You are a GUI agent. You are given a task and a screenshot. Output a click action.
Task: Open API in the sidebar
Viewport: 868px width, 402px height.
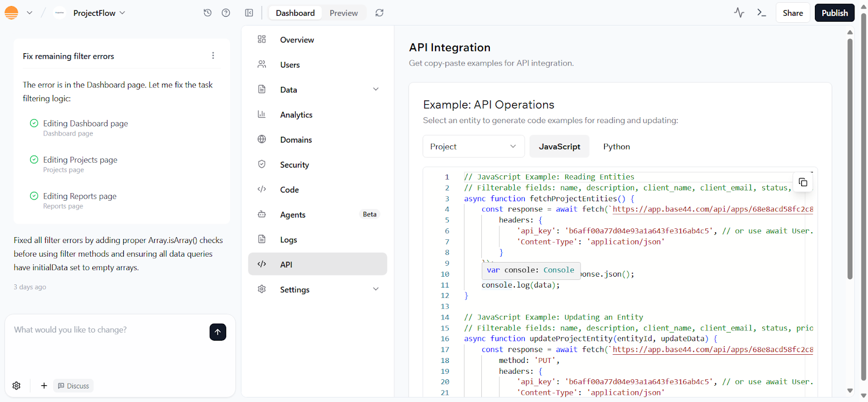[317, 264]
